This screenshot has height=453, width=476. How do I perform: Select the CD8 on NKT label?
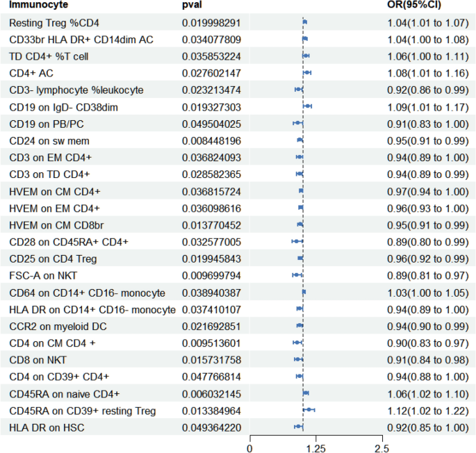[38, 360]
